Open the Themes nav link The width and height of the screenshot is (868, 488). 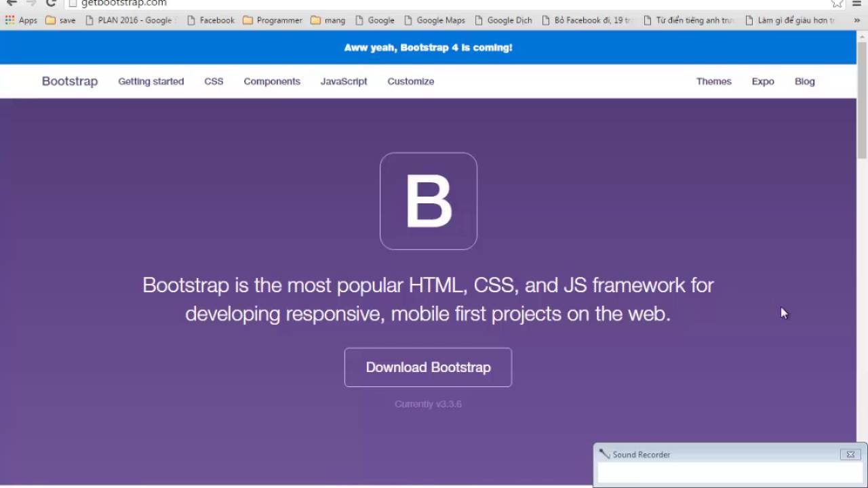pos(714,81)
